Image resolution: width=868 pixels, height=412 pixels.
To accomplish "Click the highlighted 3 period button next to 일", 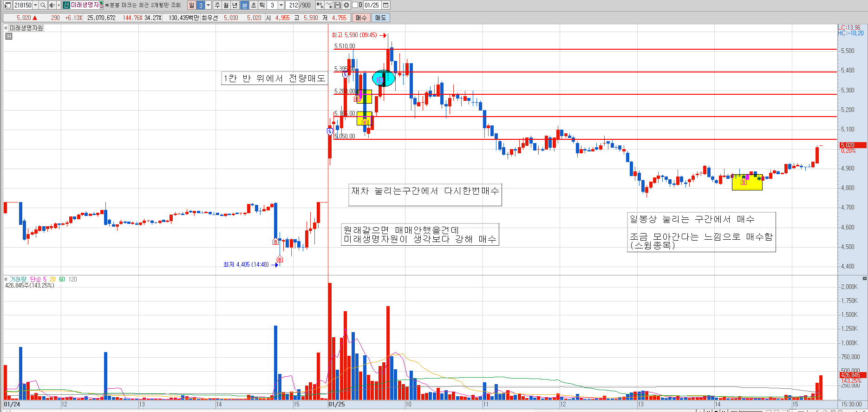I will [201, 5].
